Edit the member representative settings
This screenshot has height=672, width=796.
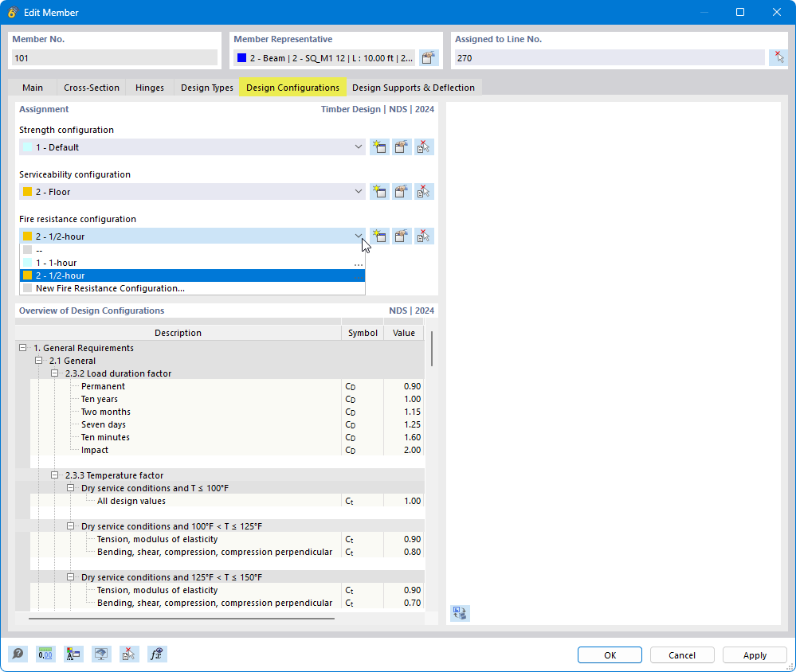428,57
